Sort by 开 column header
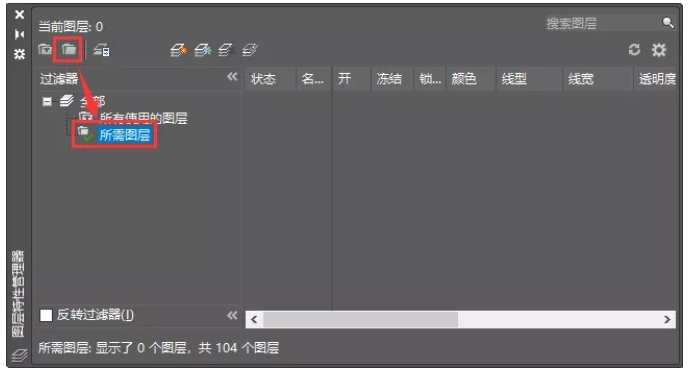Image resolution: width=689 pixels, height=371 pixels. [x=352, y=79]
